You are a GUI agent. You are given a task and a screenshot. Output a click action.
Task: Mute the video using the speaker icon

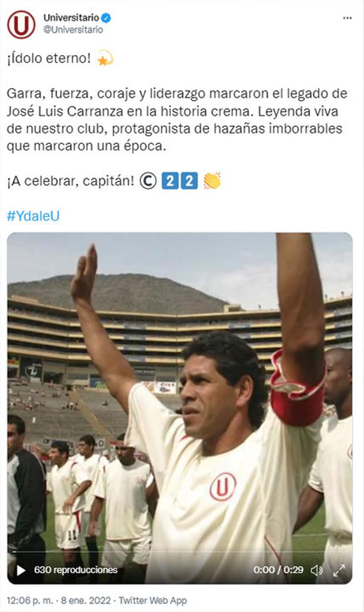click(316, 570)
